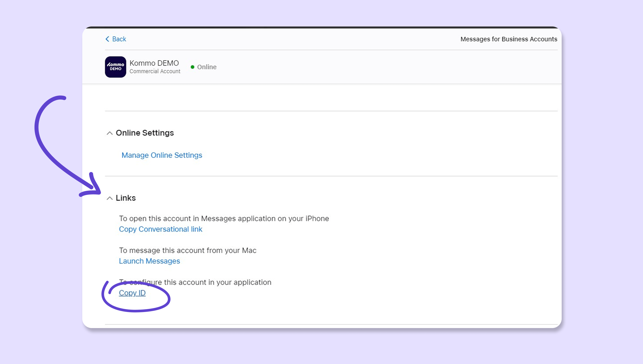
Task: Collapse the Online Settings section chevron
Action: [x=109, y=133]
